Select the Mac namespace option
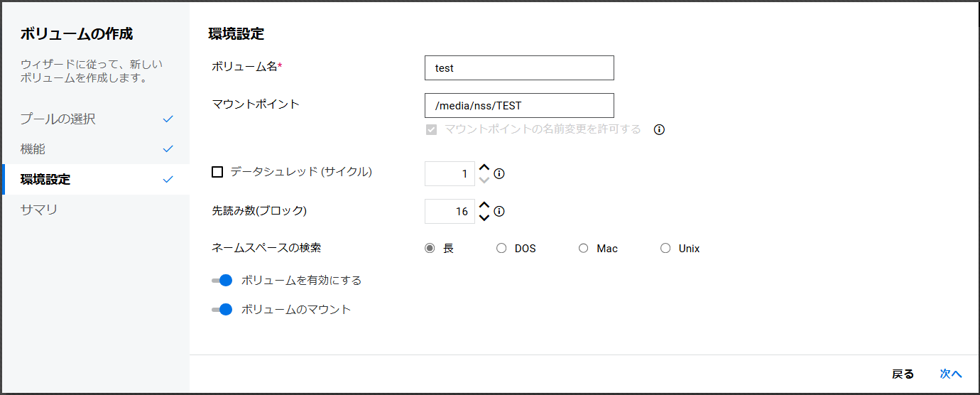 (584, 249)
